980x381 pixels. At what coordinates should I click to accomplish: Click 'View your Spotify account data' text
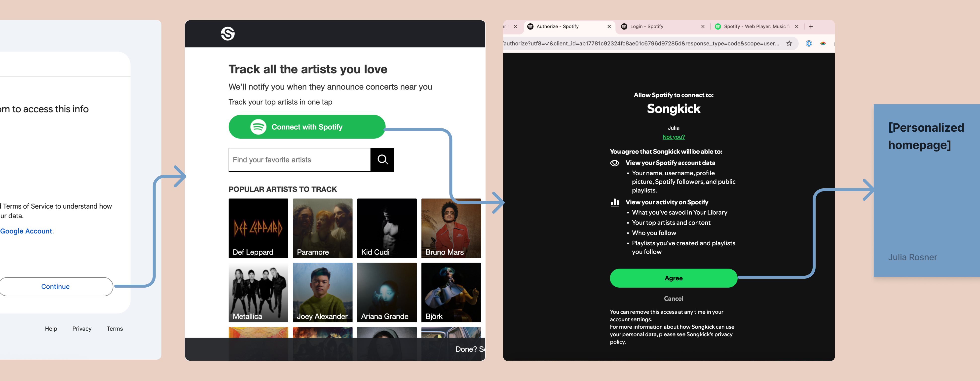coord(670,163)
